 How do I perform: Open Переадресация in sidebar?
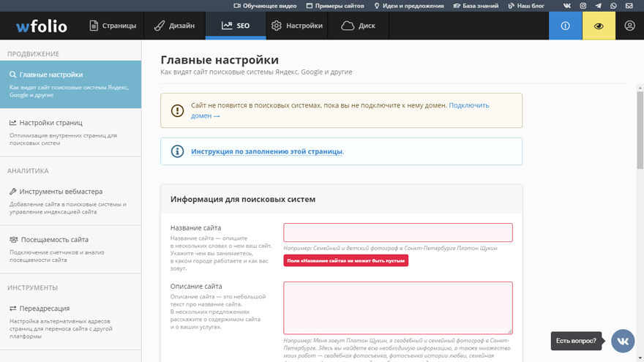[71, 322]
